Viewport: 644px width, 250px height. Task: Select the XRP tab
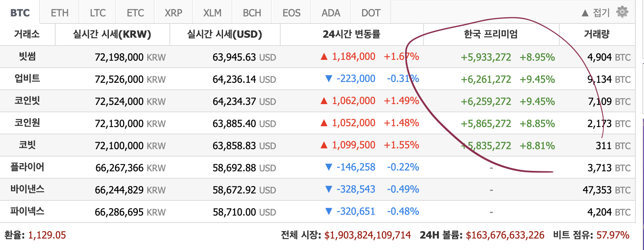173,12
